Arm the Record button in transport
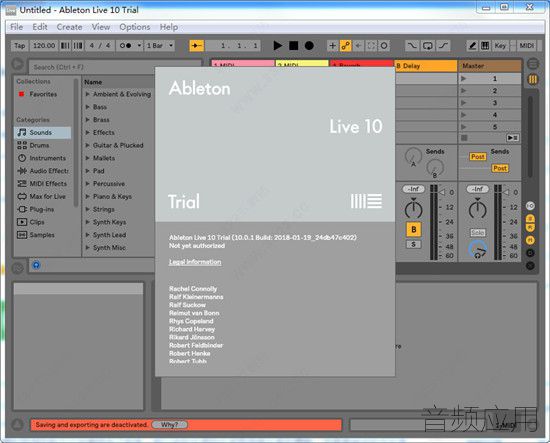The image size is (550, 443). click(x=309, y=46)
